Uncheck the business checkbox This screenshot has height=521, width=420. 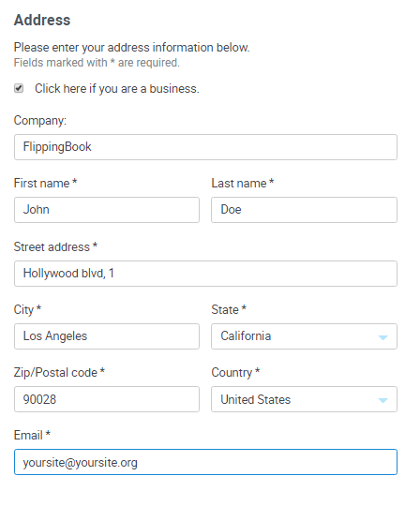19,88
